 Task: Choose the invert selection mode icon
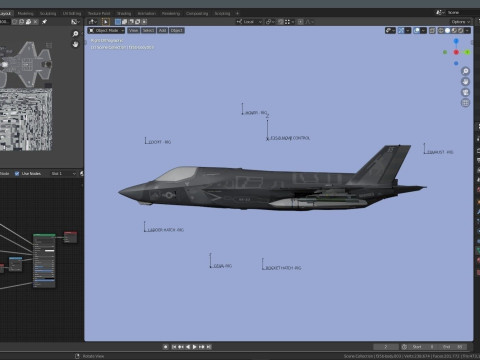click(x=137, y=22)
